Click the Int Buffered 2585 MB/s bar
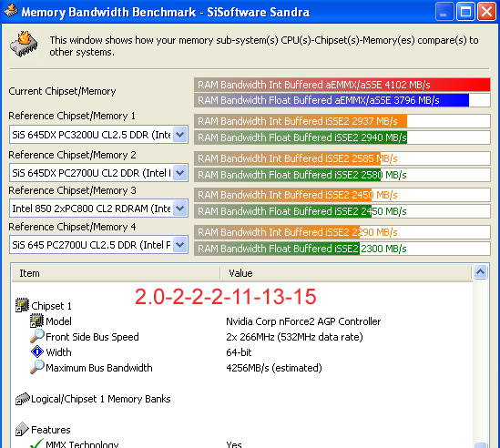Screen dimensions: 500x448 (342, 158)
